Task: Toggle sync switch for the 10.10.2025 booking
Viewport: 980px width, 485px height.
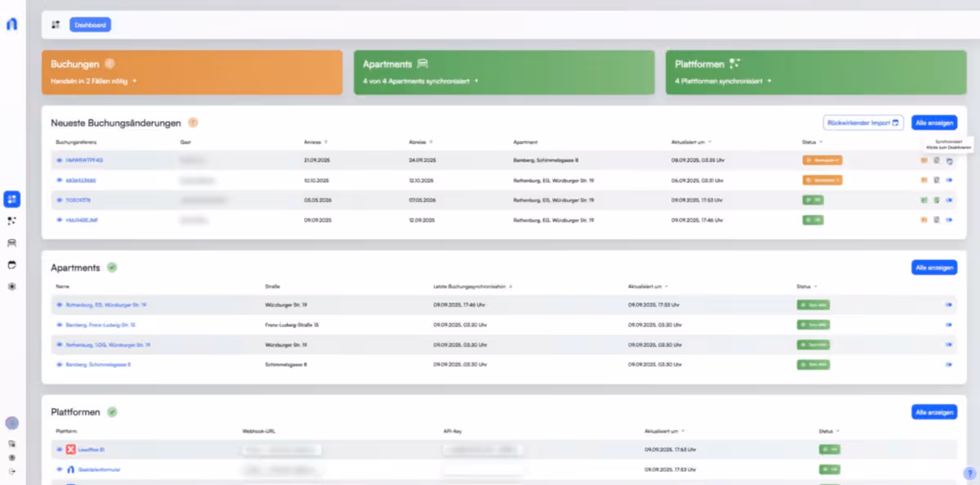Action: point(949,180)
